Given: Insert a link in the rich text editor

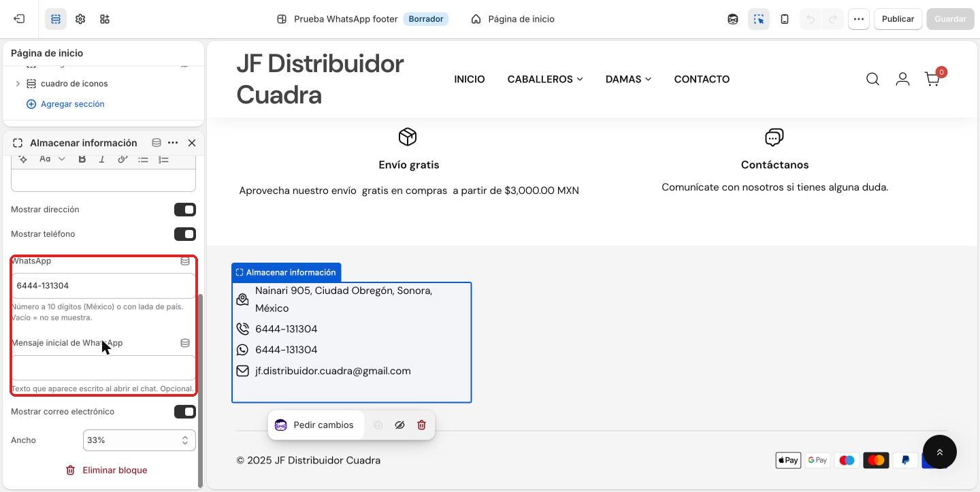Looking at the screenshot, I should pos(122,159).
